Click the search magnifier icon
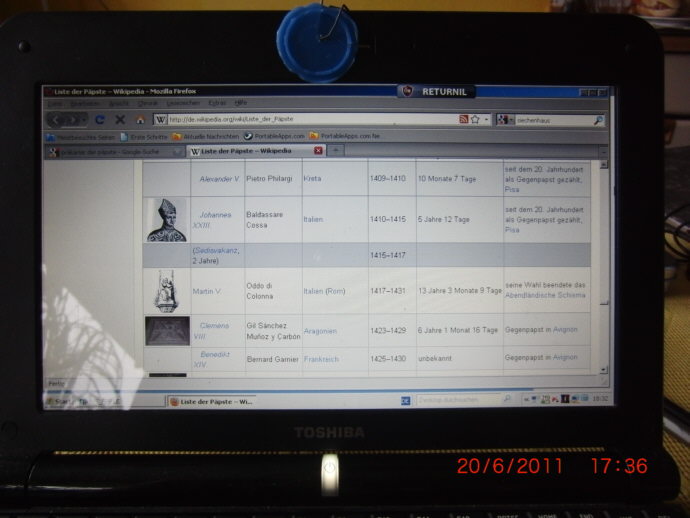The width and height of the screenshot is (690, 518). click(598, 120)
